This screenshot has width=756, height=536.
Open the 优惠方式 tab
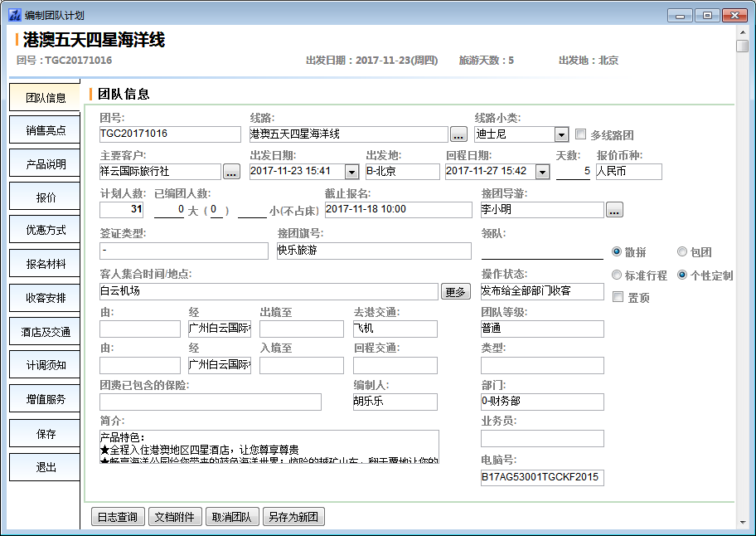pyautogui.click(x=45, y=230)
